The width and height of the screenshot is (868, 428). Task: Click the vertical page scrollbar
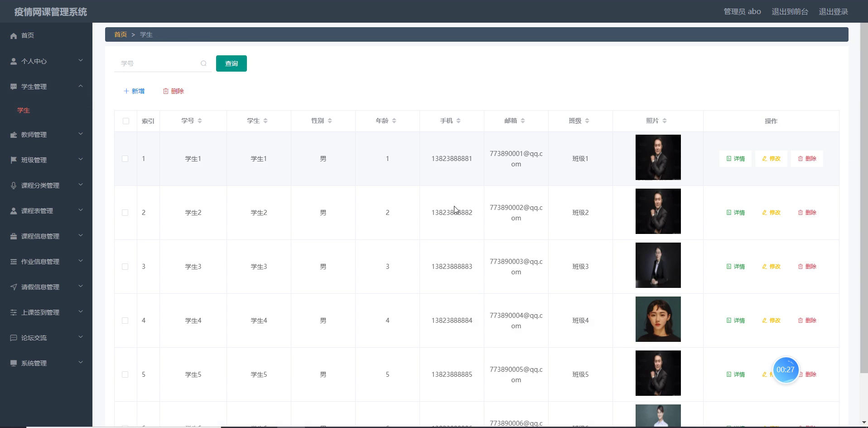(x=863, y=198)
